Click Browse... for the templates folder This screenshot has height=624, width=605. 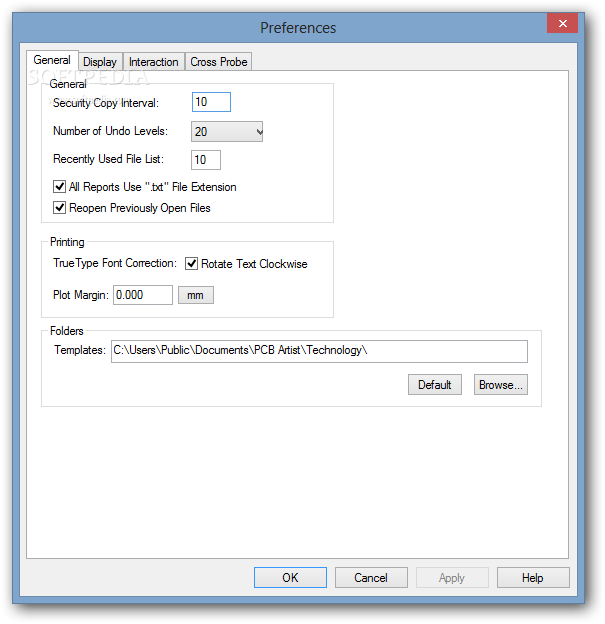click(x=501, y=385)
